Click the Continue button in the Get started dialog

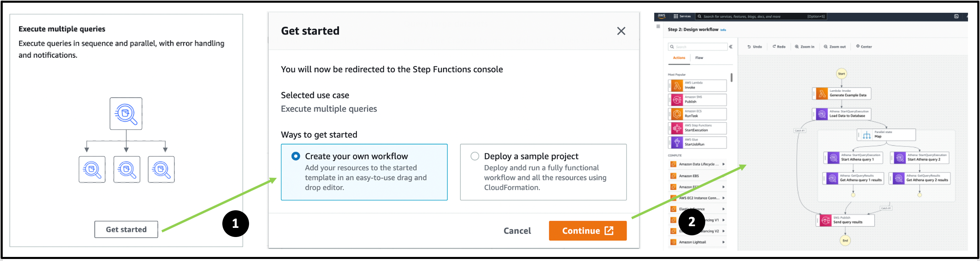click(587, 231)
